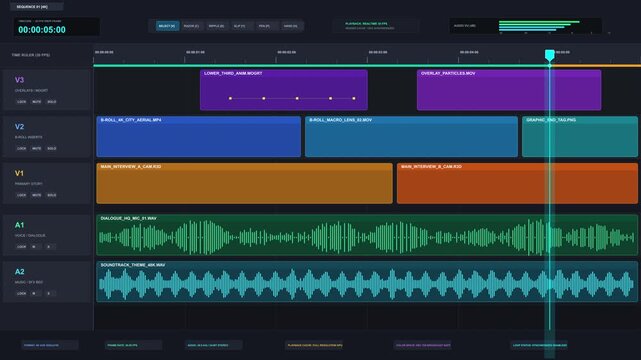
Task: Select the Ripple (B) tool
Action: tap(216, 26)
